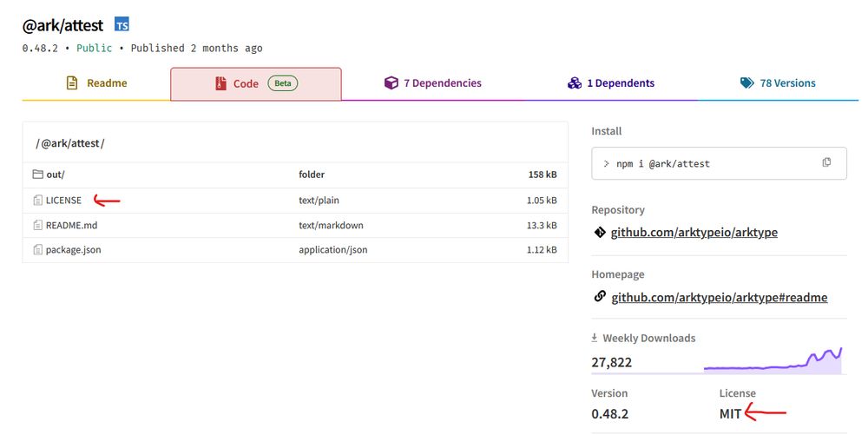
Task: Click the purple Dependencies cube icon
Action: tap(391, 83)
